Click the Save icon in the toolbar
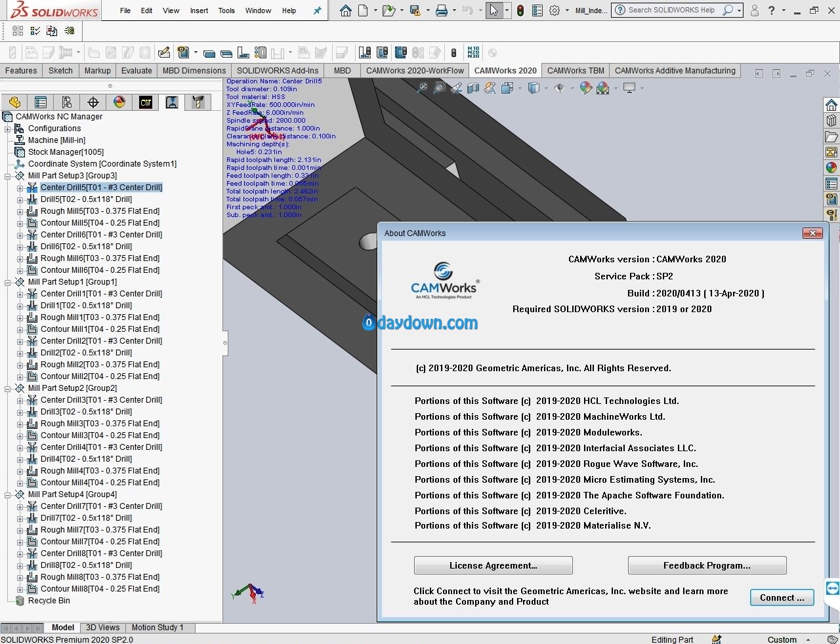 pos(415,10)
